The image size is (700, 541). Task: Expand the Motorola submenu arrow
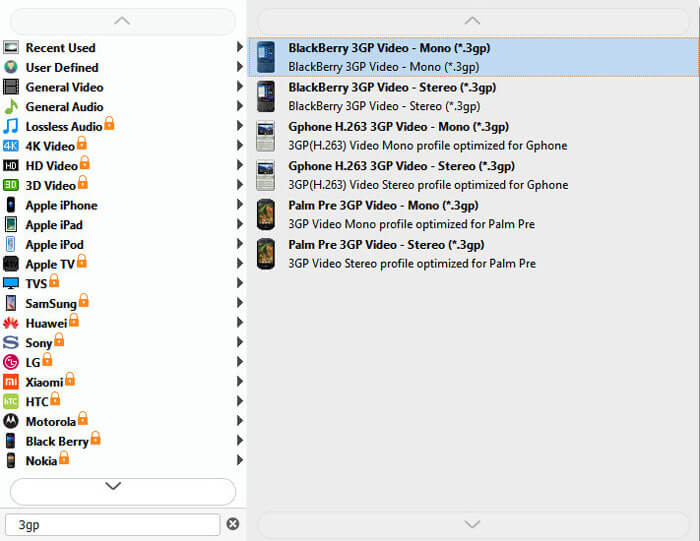(240, 420)
